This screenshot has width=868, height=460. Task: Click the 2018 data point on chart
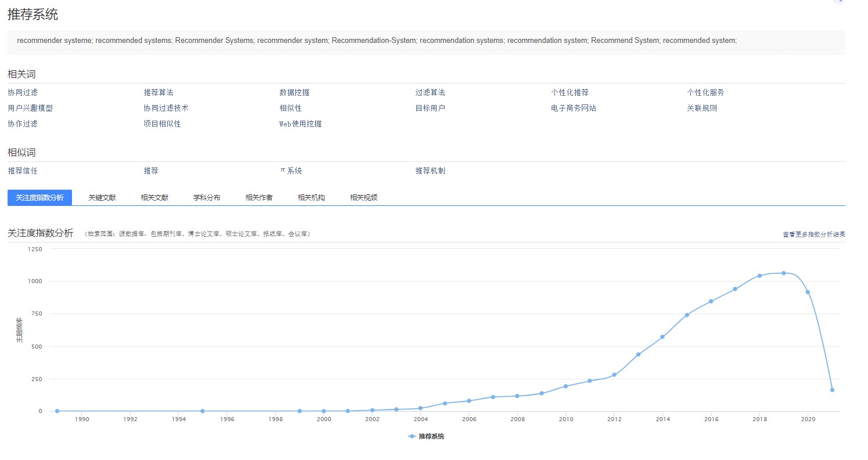[759, 276]
